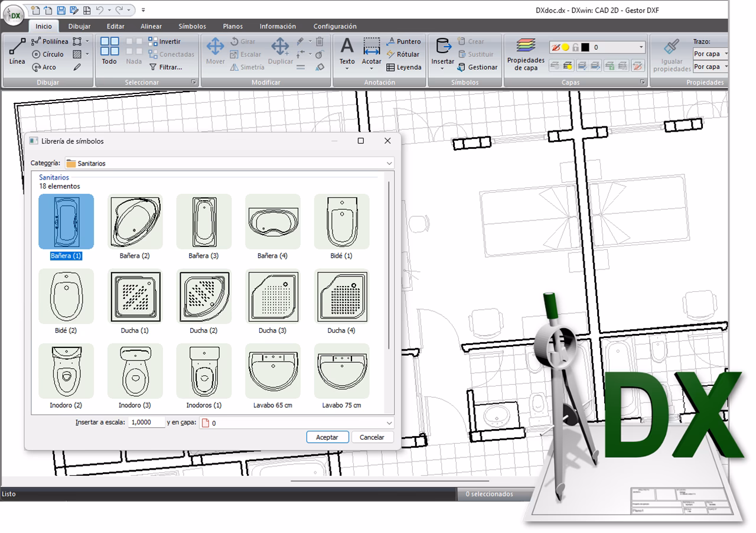756x533 pixels.
Task: Click the trash can delete icon in Modificar
Action: [x=320, y=41]
